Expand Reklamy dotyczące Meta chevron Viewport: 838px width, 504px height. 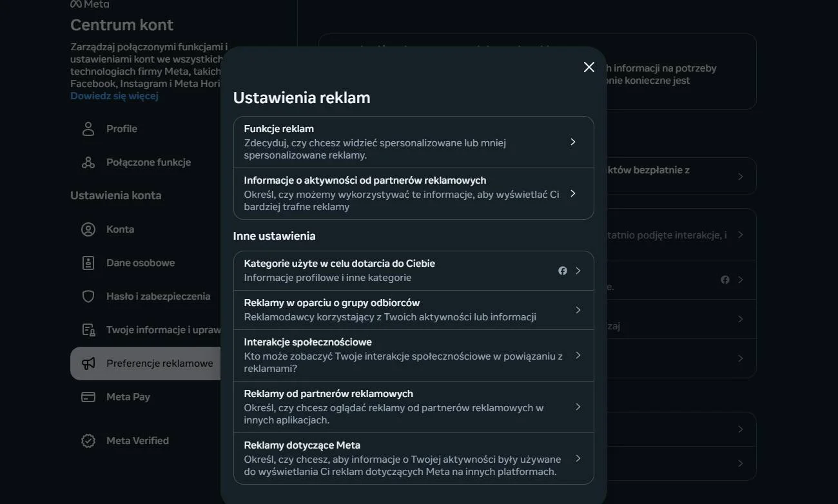pos(578,458)
